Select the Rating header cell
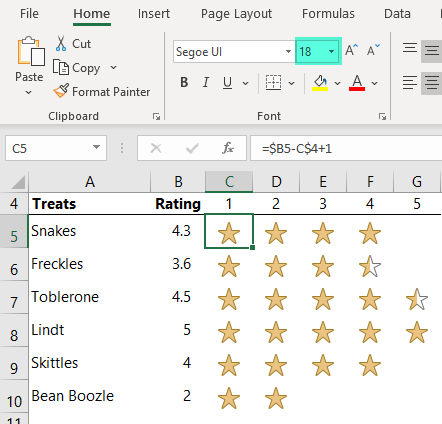This screenshot has height=424, width=442. pyautogui.click(x=178, y=204)
